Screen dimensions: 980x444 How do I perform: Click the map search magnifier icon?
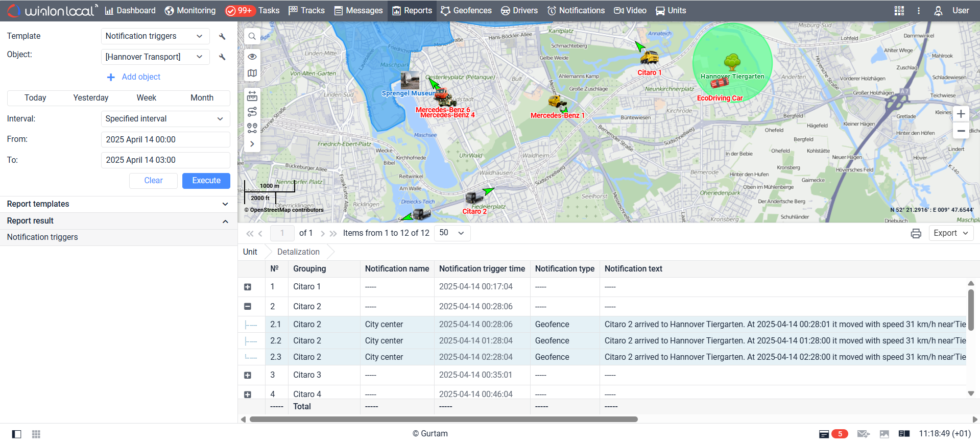(x=252, y=36)
